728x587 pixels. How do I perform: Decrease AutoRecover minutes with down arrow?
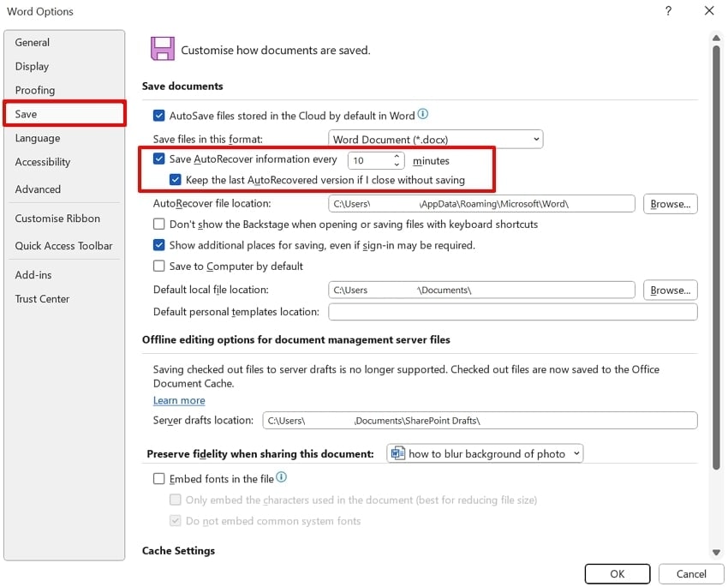(397, 165)
